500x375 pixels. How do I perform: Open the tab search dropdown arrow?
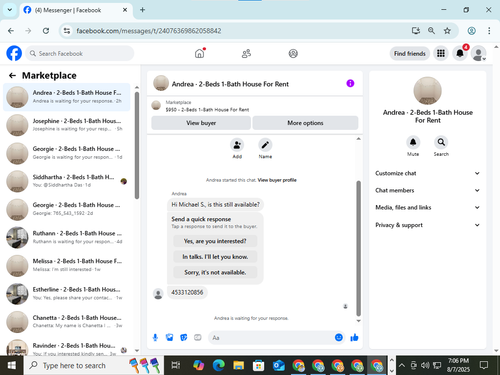pyautogui.click(x=10, y=10)
